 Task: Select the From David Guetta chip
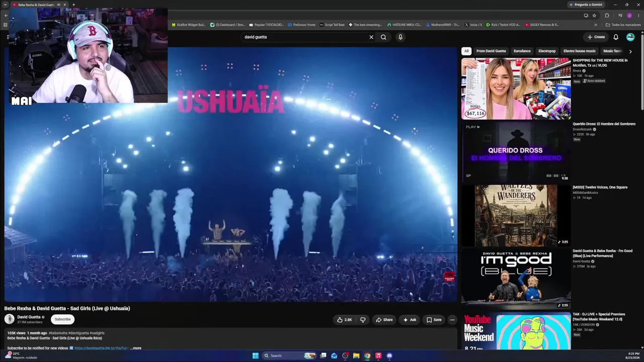[x=491, y=51]
